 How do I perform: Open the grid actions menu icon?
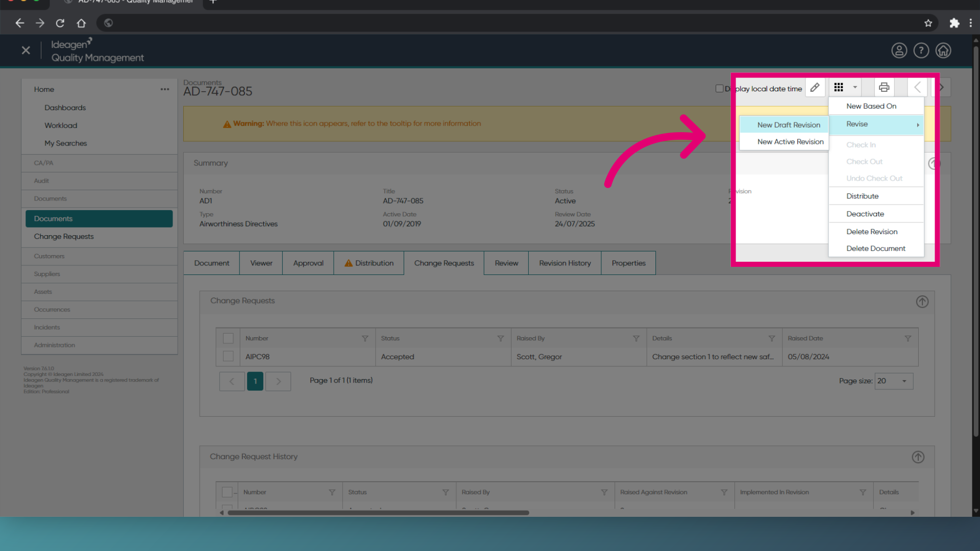[x=839, y=88]
